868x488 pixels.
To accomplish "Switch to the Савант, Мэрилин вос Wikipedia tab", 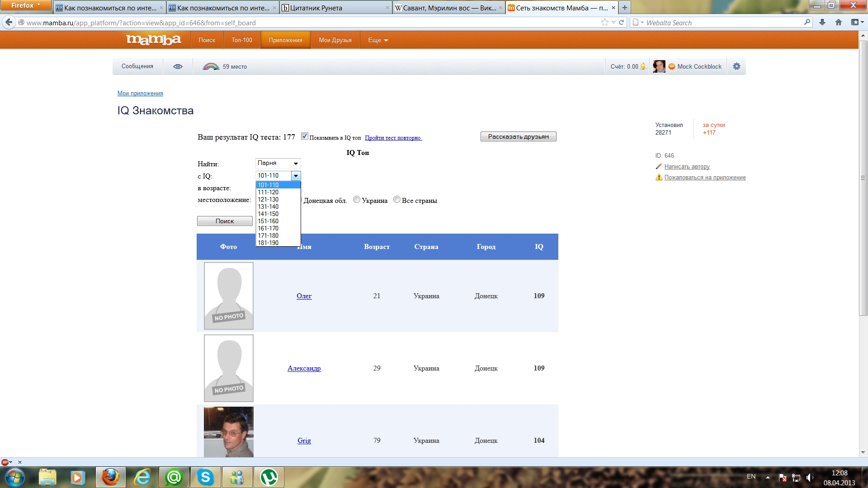I will [x=448, y=8].
